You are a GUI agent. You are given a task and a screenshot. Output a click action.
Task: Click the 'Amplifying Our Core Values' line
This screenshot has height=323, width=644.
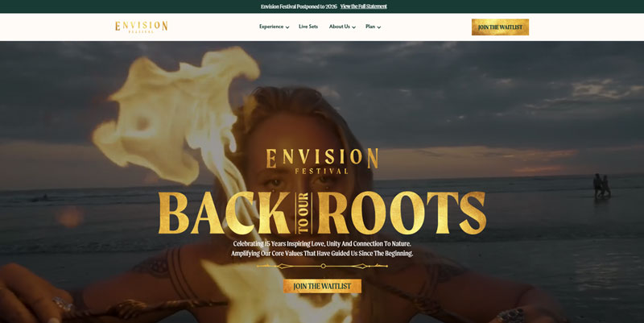click(322, 254)
